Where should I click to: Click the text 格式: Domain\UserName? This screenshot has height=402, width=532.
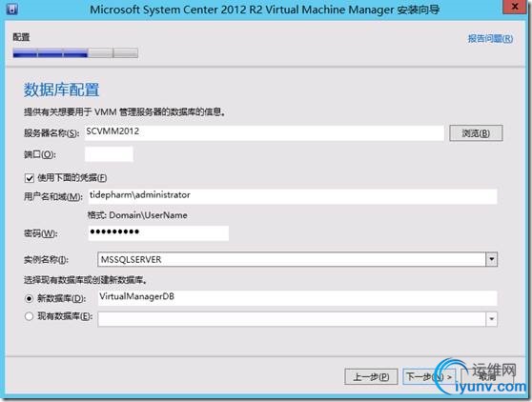(x=137, y=215)
